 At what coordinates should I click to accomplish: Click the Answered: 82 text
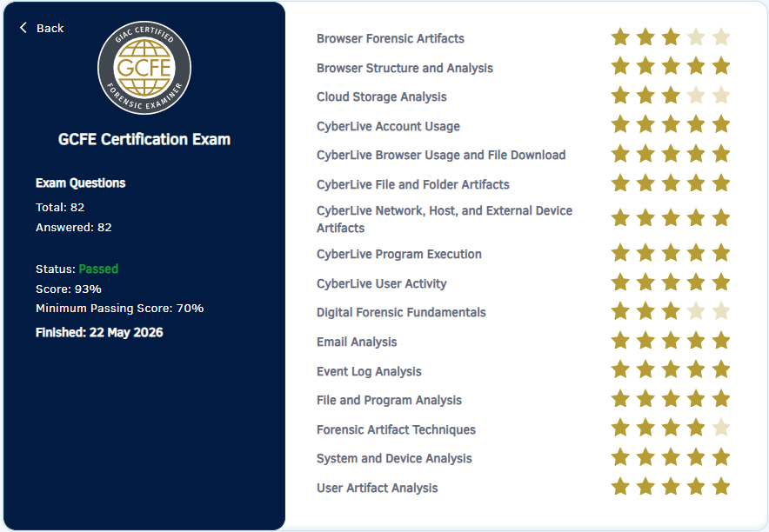click(74, 227)
